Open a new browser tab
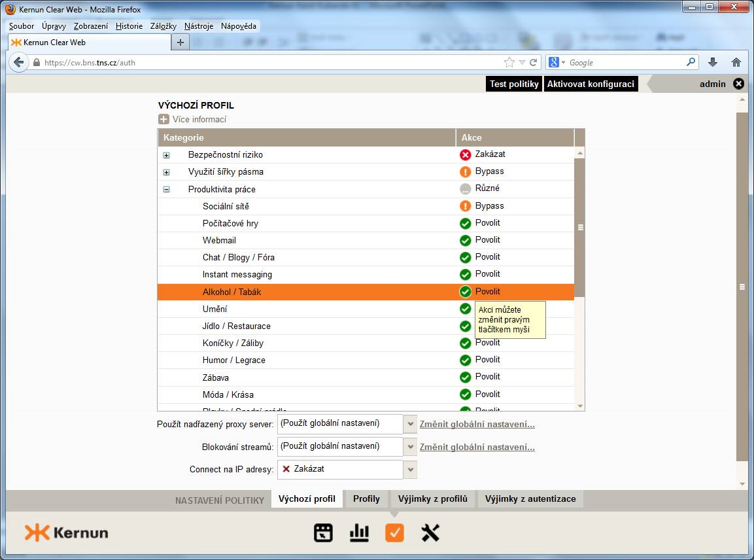754x560 pixels. [x=180, y=43]
